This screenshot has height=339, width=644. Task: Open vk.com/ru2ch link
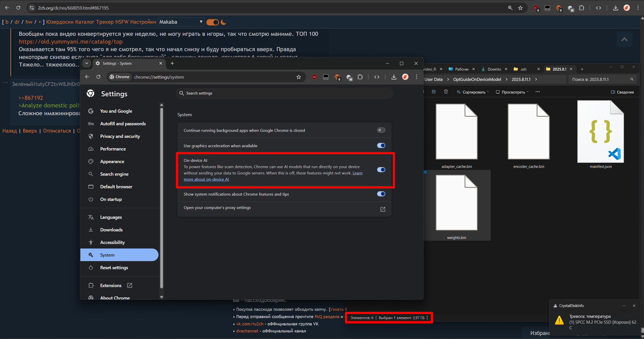point(250,324)
